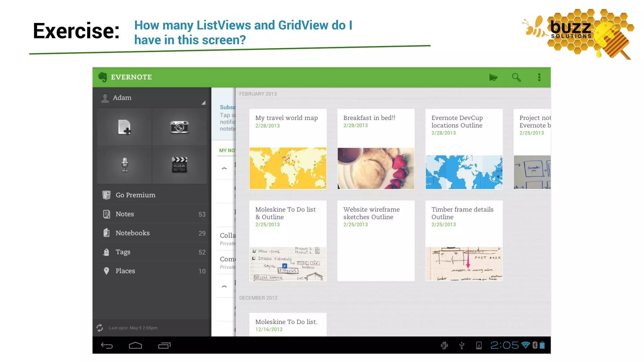
Task: Collapse the upper chevron in notebook panel
Action: tap(224, 168)
